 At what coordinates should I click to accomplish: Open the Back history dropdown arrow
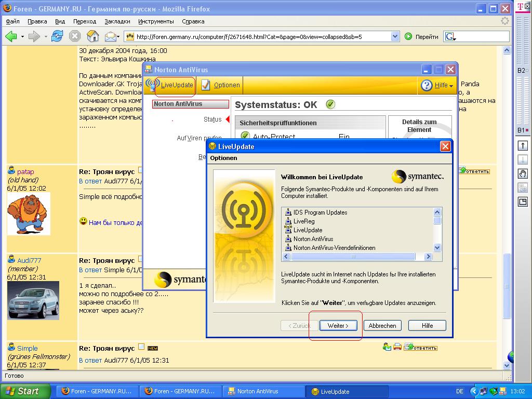coord(22,36)
